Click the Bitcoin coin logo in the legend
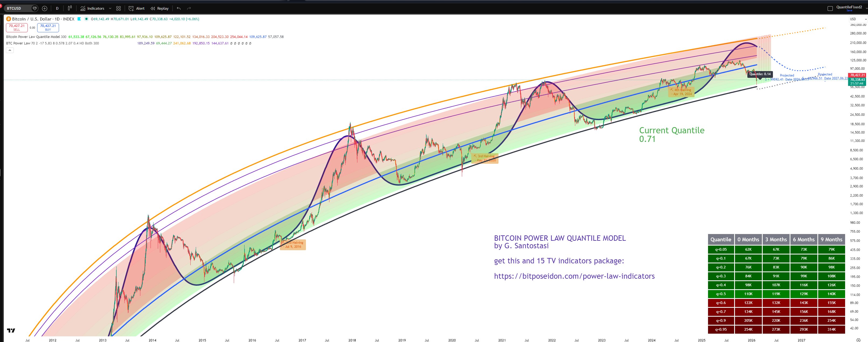This screenshot has height=342, width=868. (x=8, y=19)
